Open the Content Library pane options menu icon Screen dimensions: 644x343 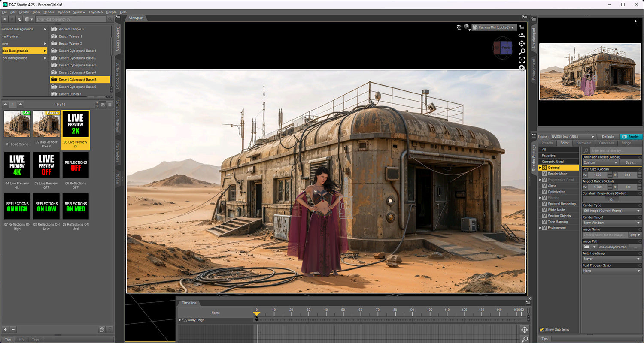click(x=118, y=18)
